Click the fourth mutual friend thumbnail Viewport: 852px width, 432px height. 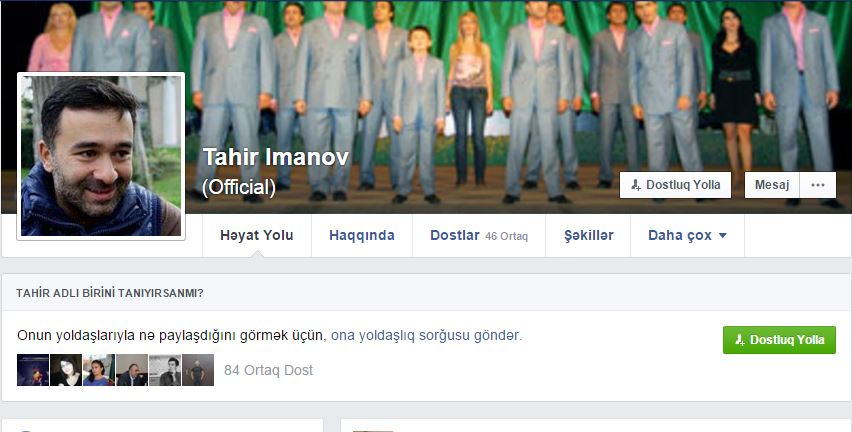click(x=132, y=370)
